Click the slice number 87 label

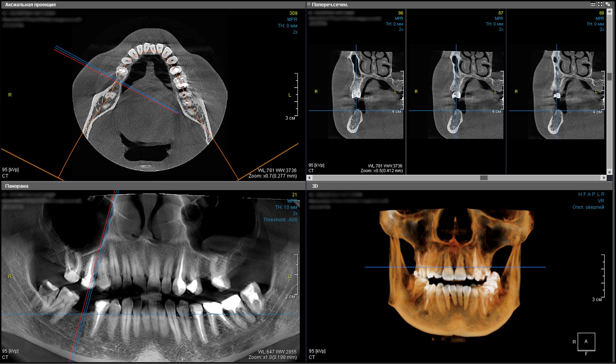(x=500, y=13)
